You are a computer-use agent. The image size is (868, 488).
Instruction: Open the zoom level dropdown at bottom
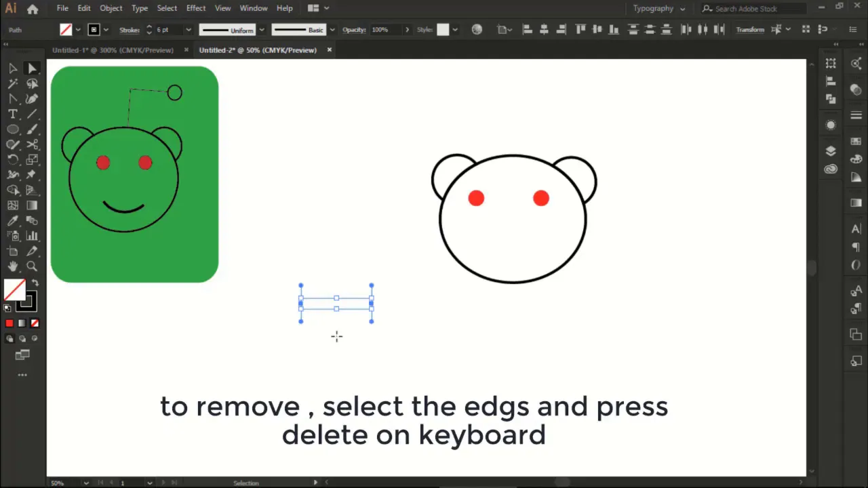[86, 483]
